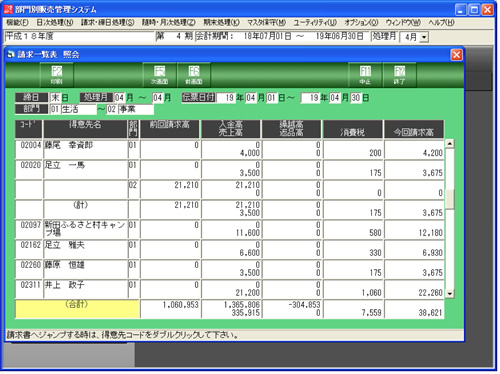Click the 前回請求高 column header

click(x=170, y=129)
